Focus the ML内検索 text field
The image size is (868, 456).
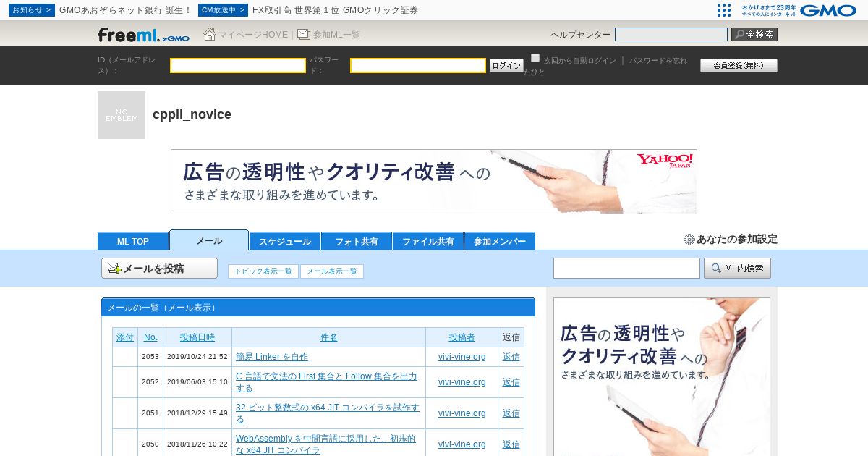[x=626, y=269]
